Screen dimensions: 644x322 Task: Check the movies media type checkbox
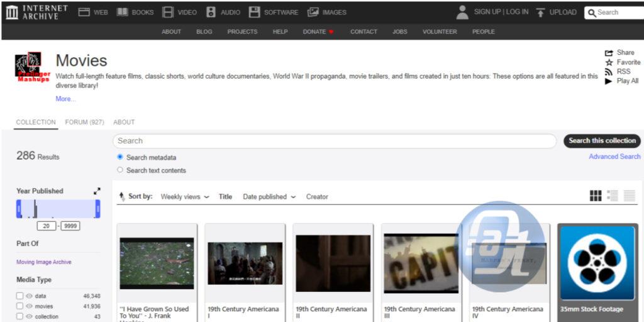[x=19, y=306]
